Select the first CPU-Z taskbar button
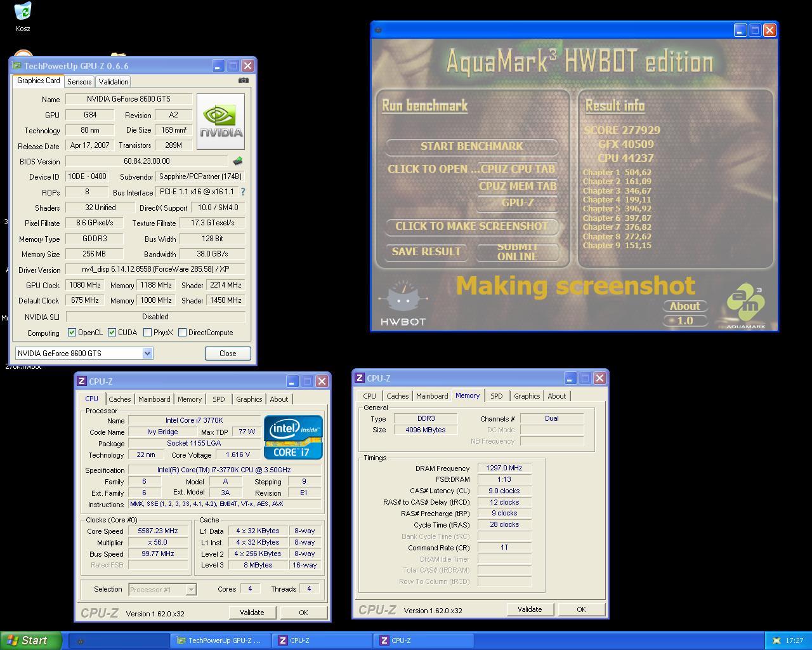 (x=322, y=640)
